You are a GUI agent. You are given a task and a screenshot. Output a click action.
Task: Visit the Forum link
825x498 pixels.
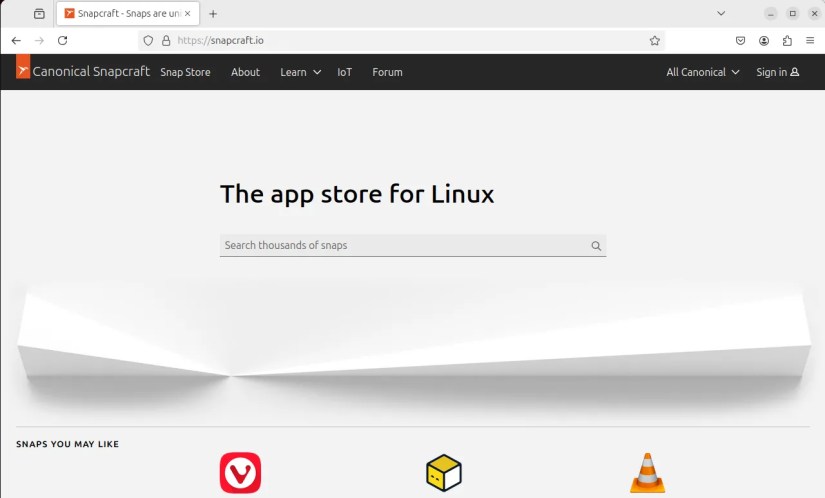tap(387, 72)
